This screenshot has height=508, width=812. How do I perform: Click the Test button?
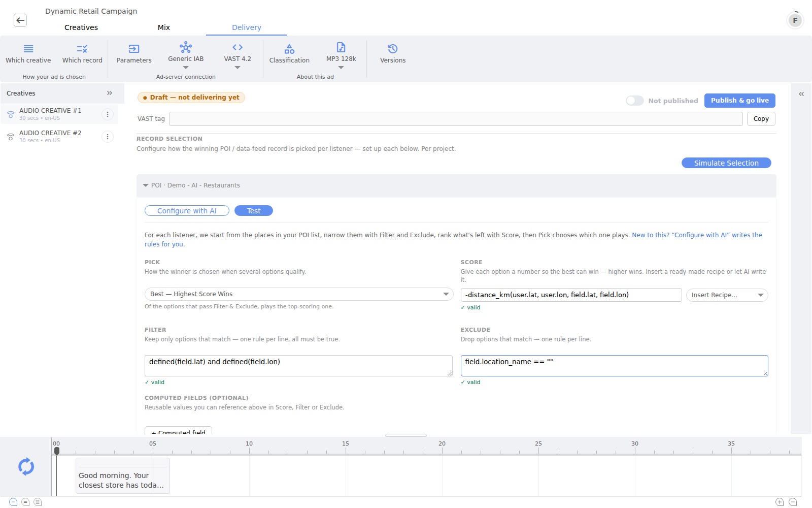coord(254,211)
